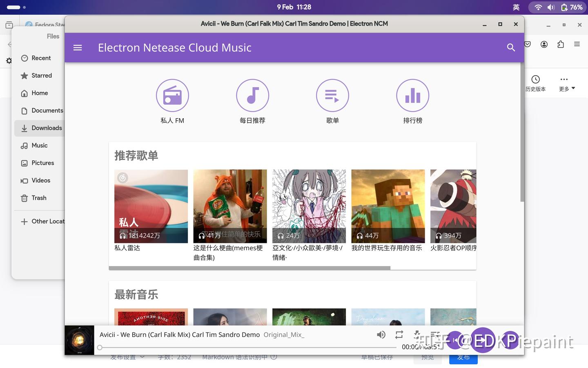Open search in Electron Netease Cloud Music

click(511, 47)
